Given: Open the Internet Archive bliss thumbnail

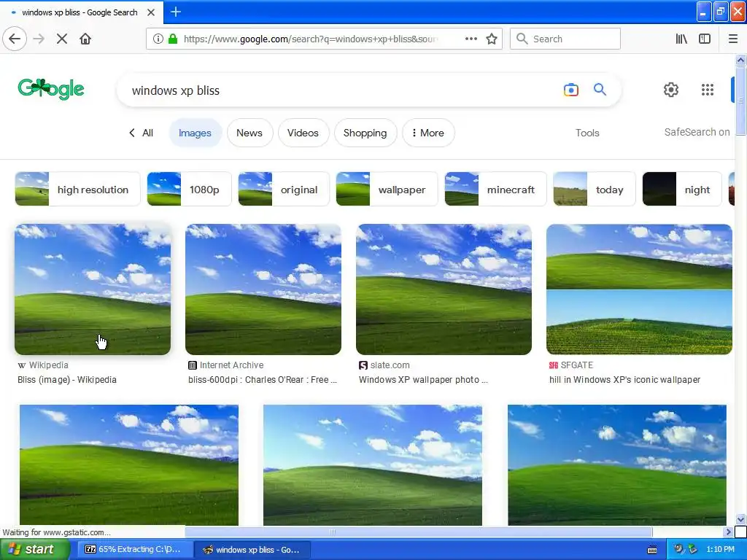Looking at the screenshot, I should pyautogui.click(x=263, y=289).
